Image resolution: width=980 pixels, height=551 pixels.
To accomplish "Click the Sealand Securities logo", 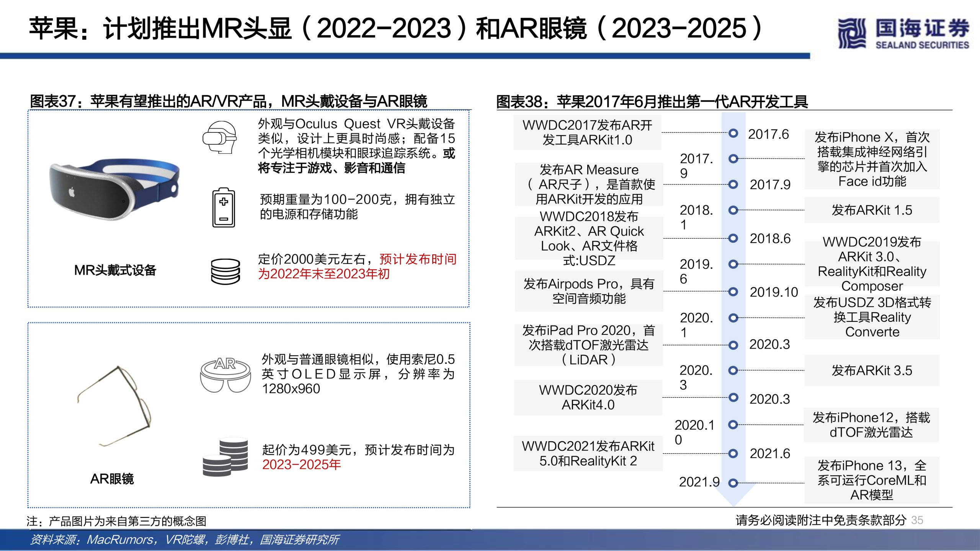I will point(903,33).
